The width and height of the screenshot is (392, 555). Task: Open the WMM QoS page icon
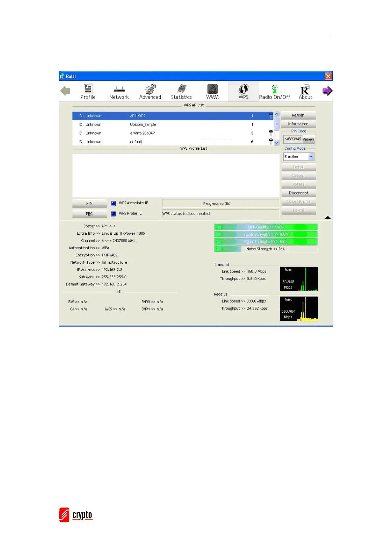click(212, 91)
